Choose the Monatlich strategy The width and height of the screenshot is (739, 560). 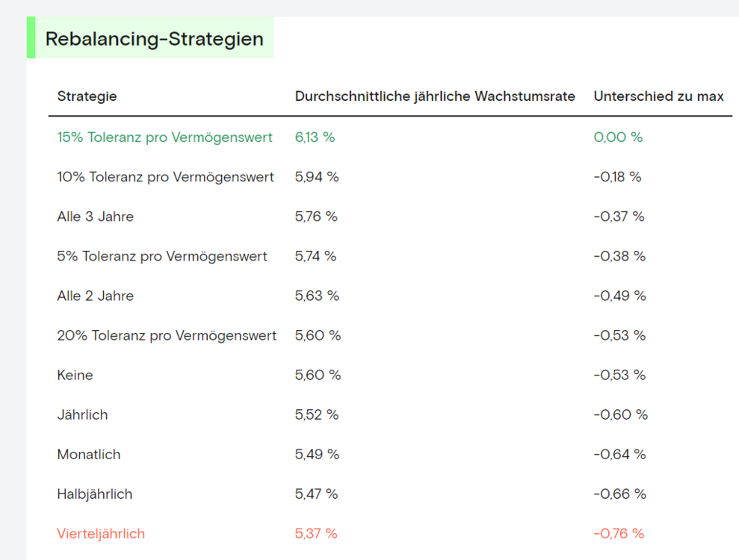(x=88, y=454)
